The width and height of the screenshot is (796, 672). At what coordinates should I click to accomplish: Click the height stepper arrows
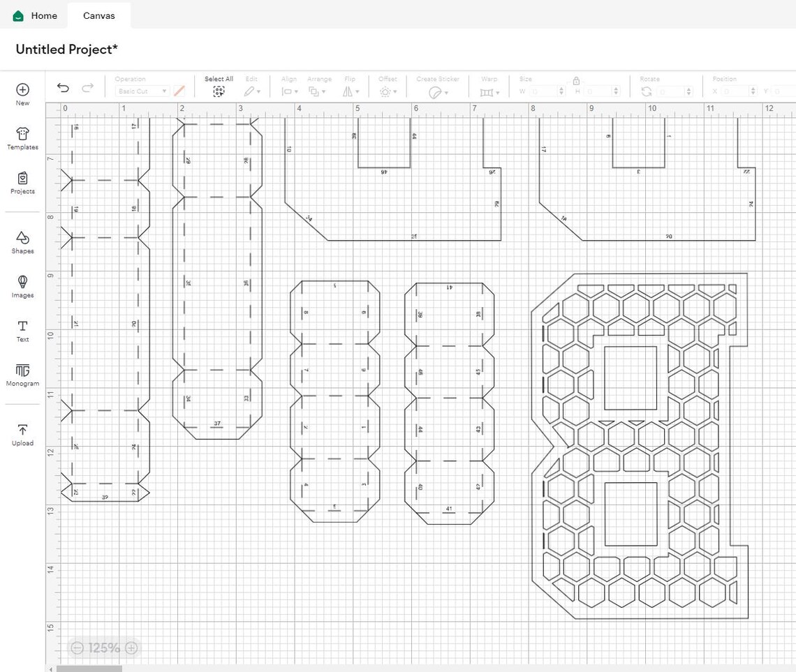617,91
